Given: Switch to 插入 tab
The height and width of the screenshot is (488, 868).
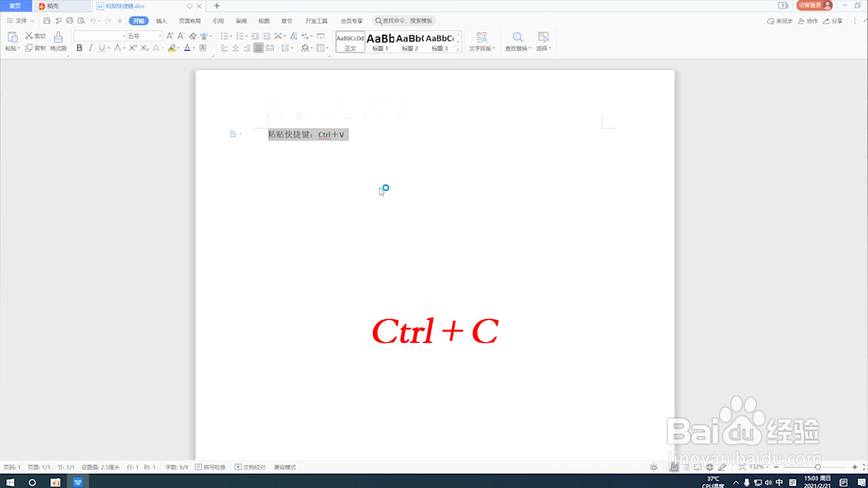Looking at the screenshot, I should 161,21.
